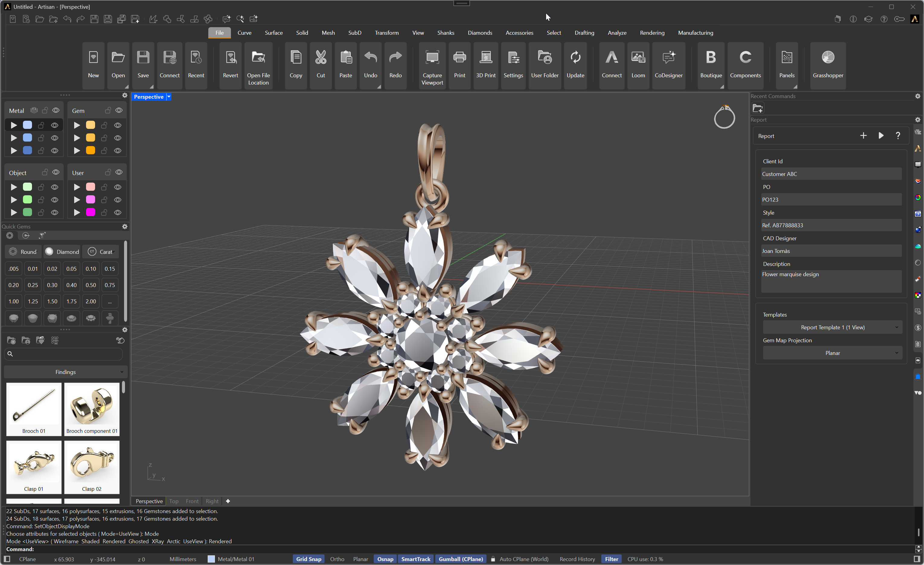924x565 pixels.
Task: Toggle visibility of the Gem layer group
Action: point(119,110)
